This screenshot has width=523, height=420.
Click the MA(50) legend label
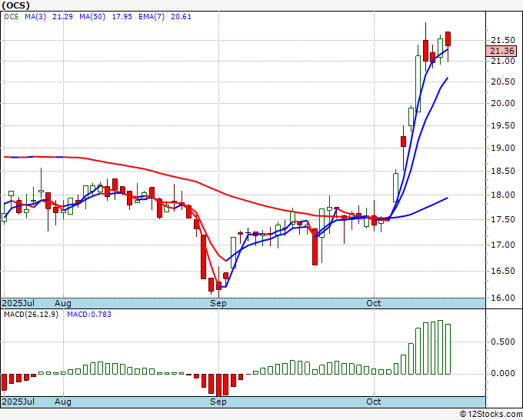(x=92, y=17)
